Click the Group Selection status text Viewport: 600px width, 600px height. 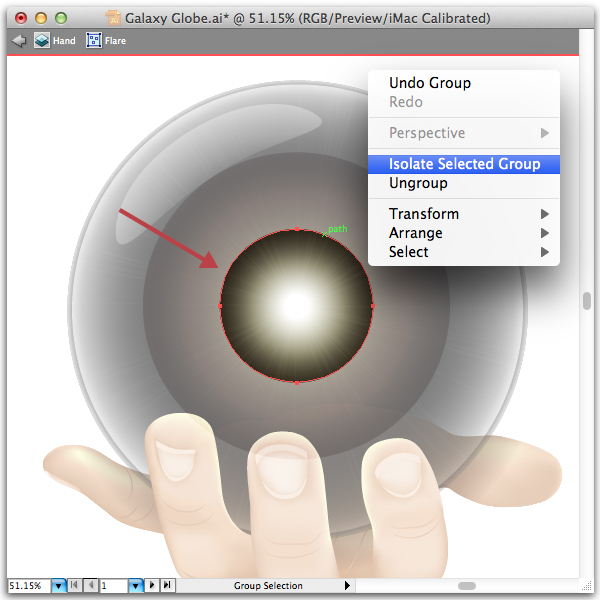(268, 586)
